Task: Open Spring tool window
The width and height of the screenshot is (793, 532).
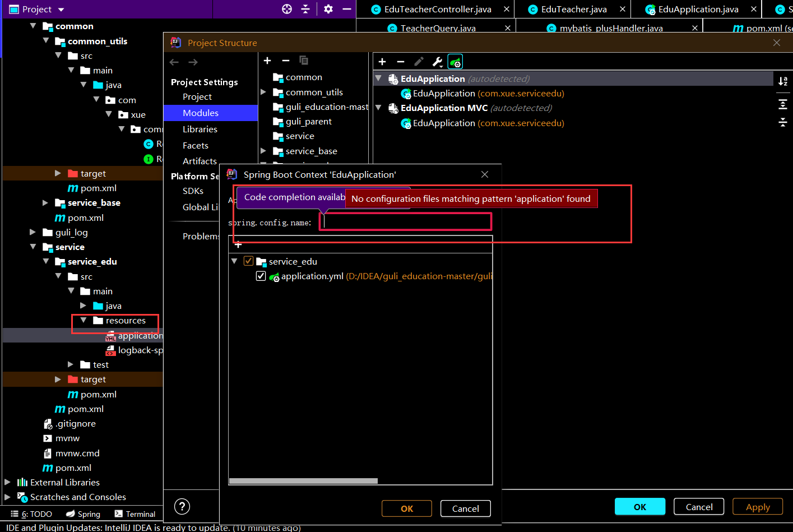Action: click(83, 514)
